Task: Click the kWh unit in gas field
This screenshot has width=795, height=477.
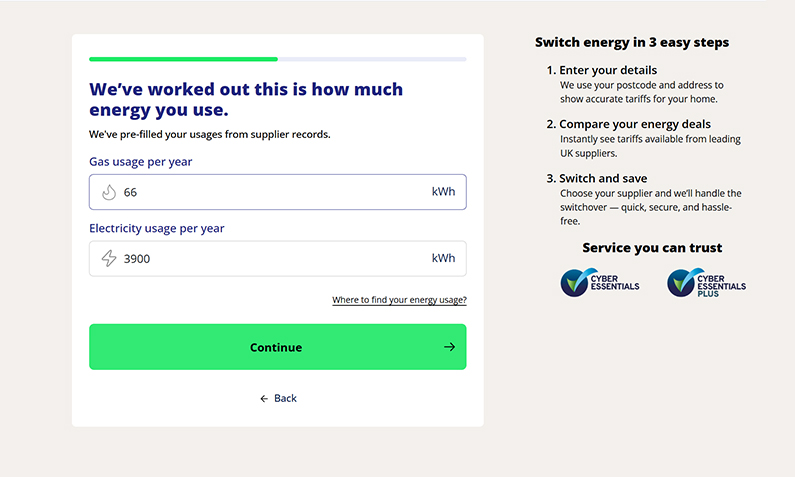Action: 443,192
